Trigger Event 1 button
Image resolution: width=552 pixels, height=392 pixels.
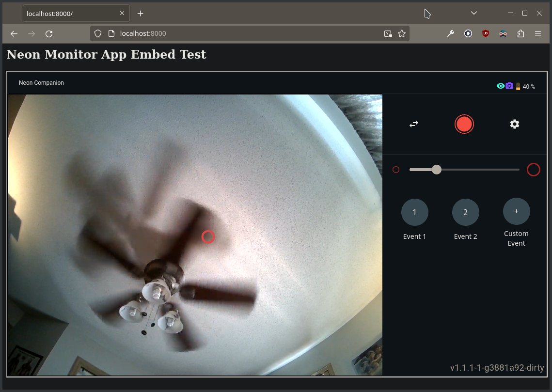pos(415,212)
